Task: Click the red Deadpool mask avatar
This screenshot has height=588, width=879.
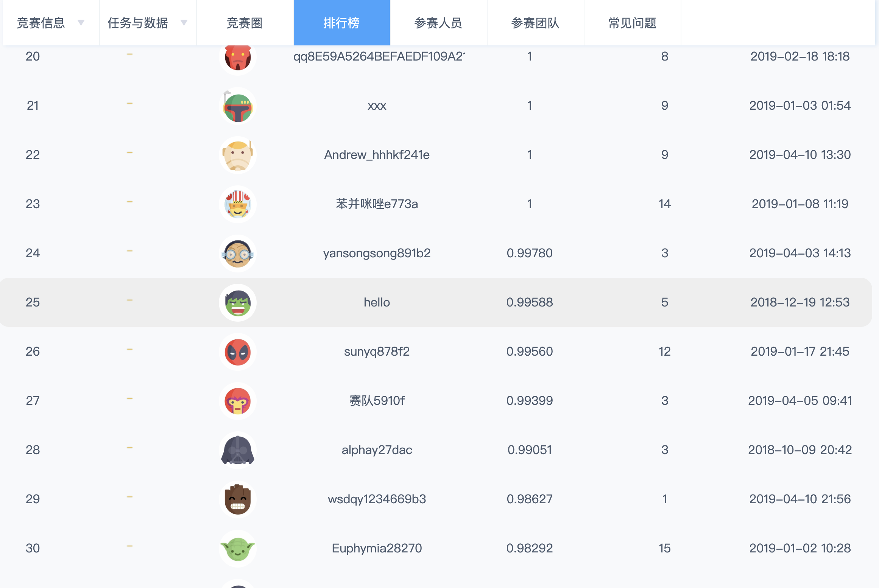Action: click(x=238, y=352)
